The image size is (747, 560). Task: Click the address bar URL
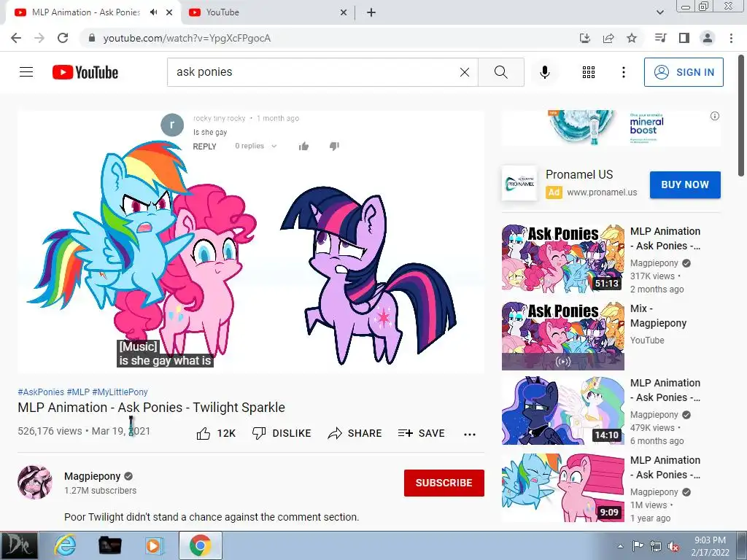coord(187,38)
